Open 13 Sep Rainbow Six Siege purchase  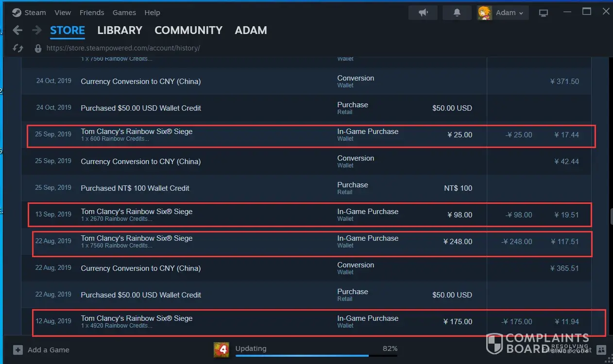[x=136, y=212]
